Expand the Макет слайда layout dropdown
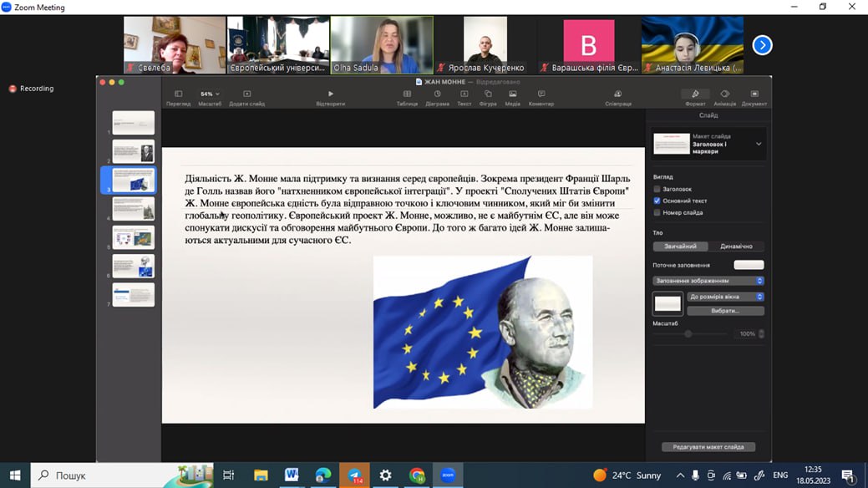The image size is (868, 488). [x=759, y=145]
